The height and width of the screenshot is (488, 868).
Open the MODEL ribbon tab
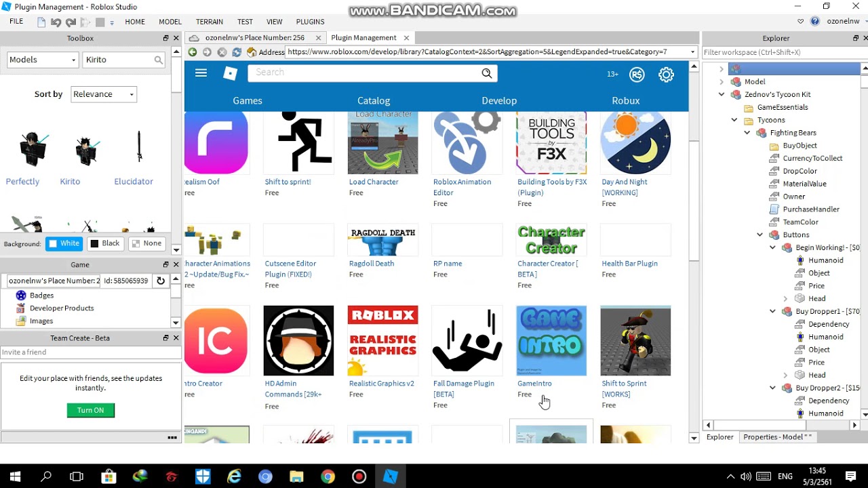pyautogui.click(x=170, y=22)
